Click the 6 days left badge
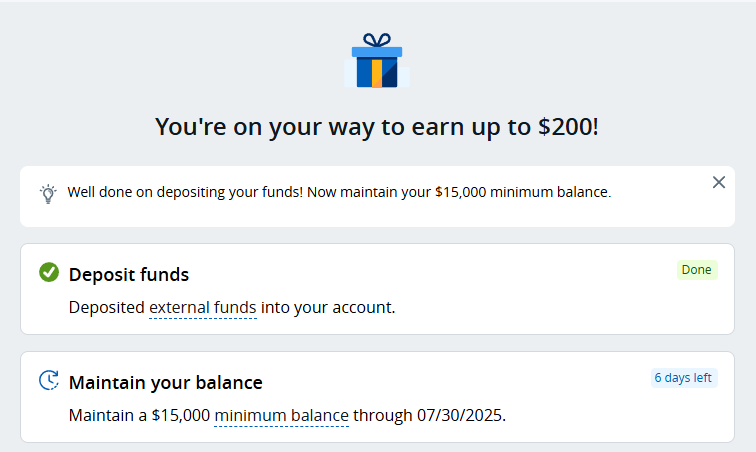 (x=683, y=378)
